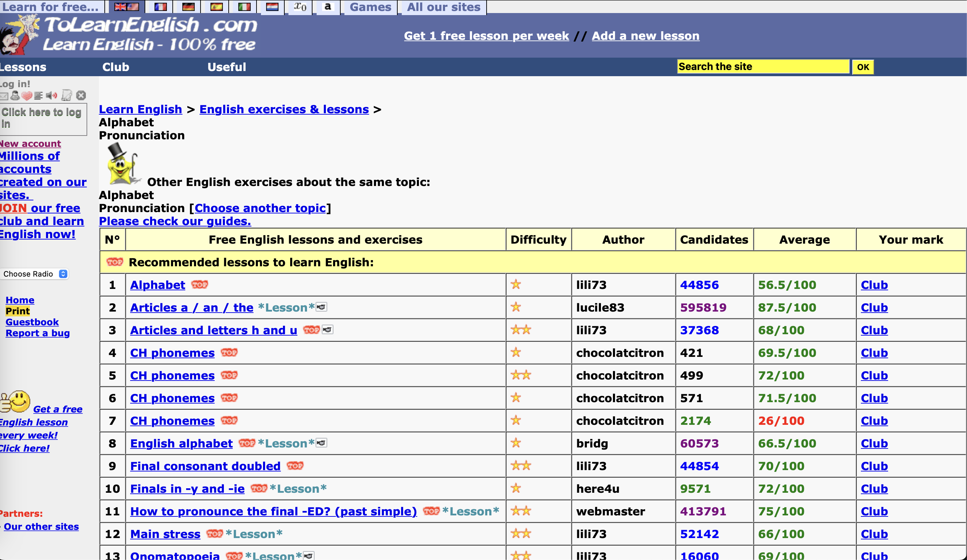Open the letter 'a' site tab
Screen dimensions: 967x560
(328, 7)
